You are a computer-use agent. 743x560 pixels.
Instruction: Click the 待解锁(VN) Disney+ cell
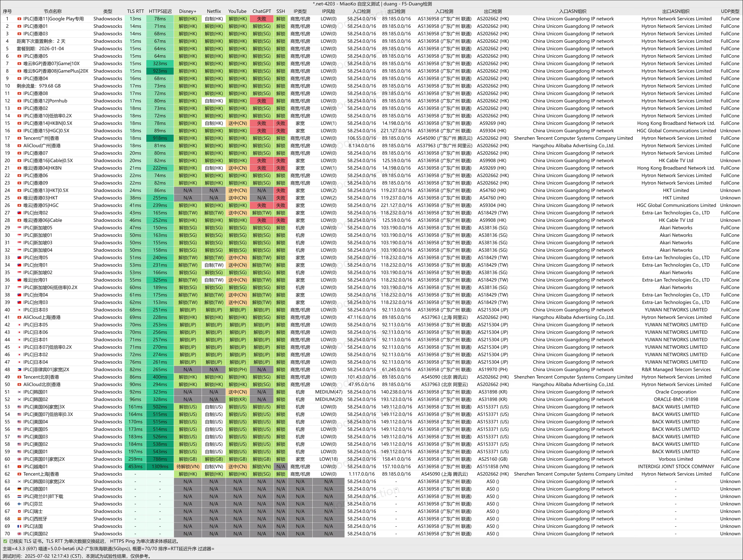click(x=188, y=466)
